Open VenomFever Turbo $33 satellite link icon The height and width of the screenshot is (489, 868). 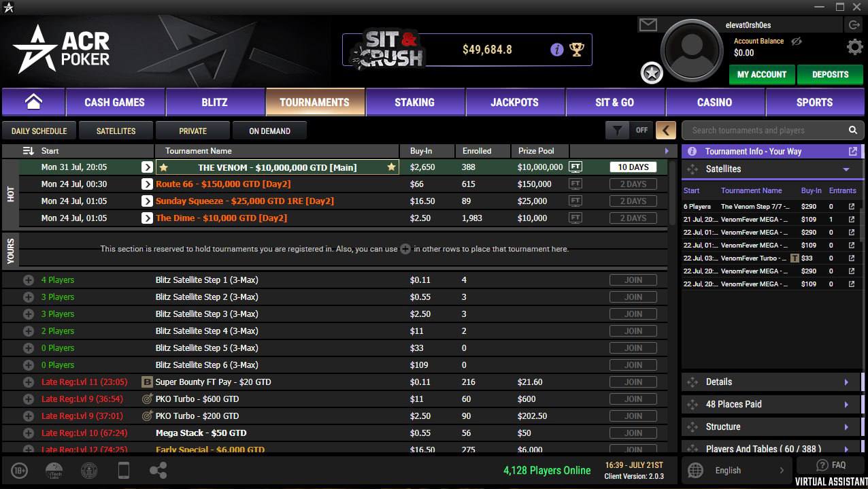[851, 258]
